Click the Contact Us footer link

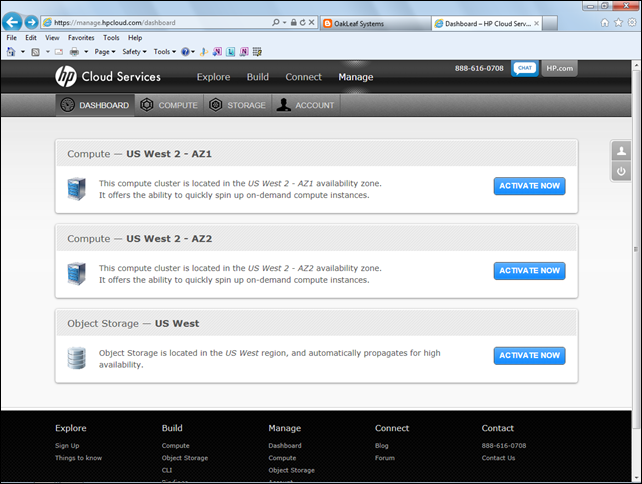click(x=498, y=458)
